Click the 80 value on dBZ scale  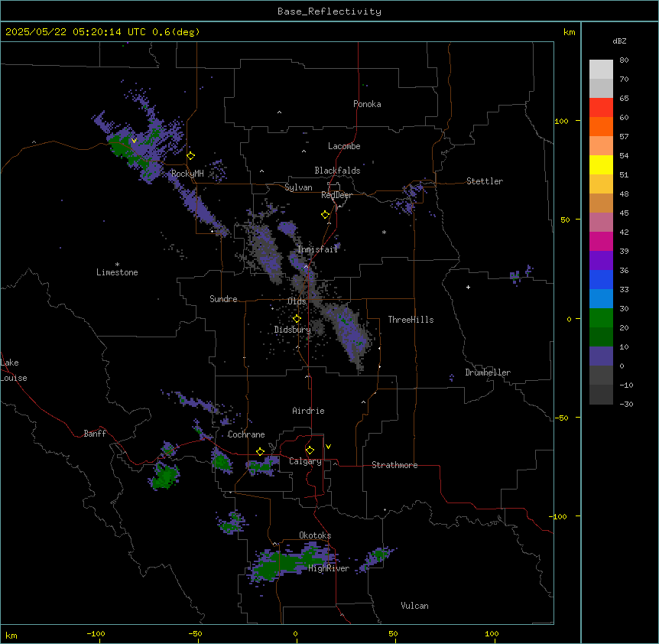[624, 60]
